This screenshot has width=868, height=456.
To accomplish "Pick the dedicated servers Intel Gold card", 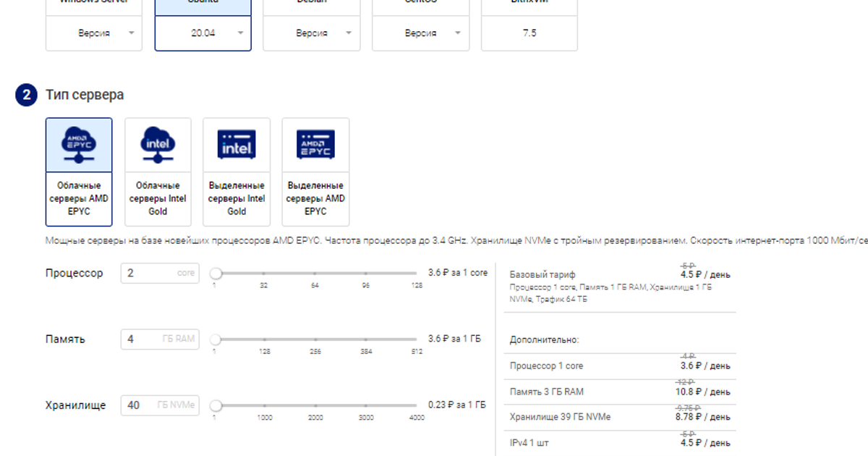I will point(237,172).
